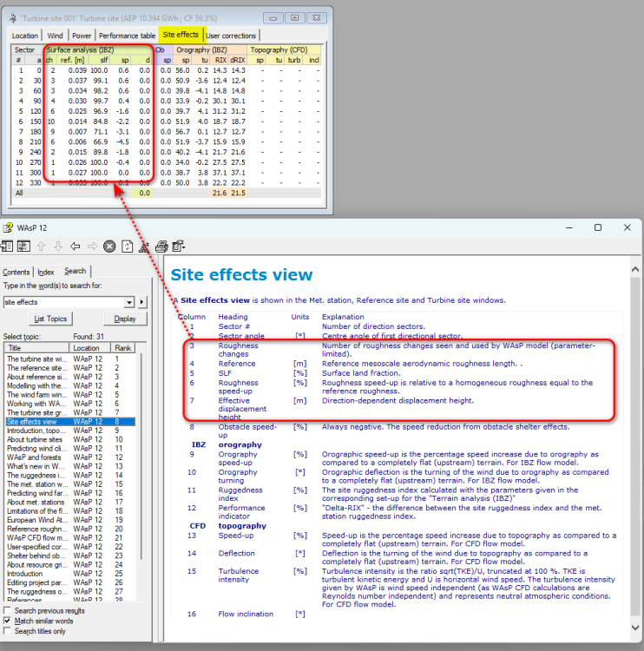Click the Highlight/font icon in help toolbar
644x651 pixels.
(143, 247)
